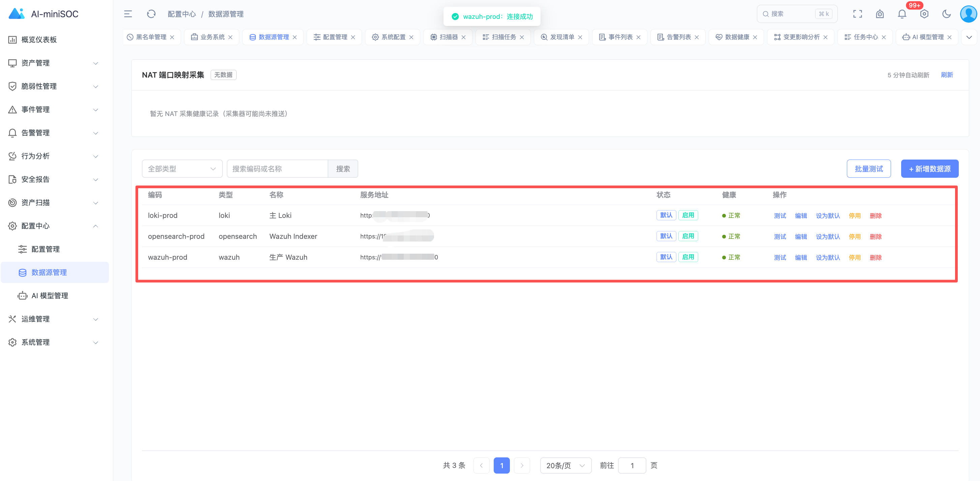Click the 新增数据源 button
Viewport: 980px width, 481px height.
930,169
